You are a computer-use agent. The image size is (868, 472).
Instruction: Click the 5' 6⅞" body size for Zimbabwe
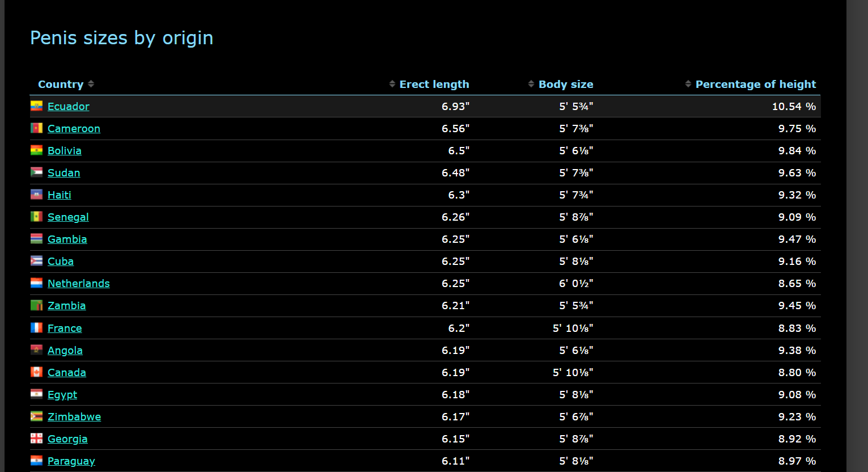pyautogui.click(x=576, y=416)
